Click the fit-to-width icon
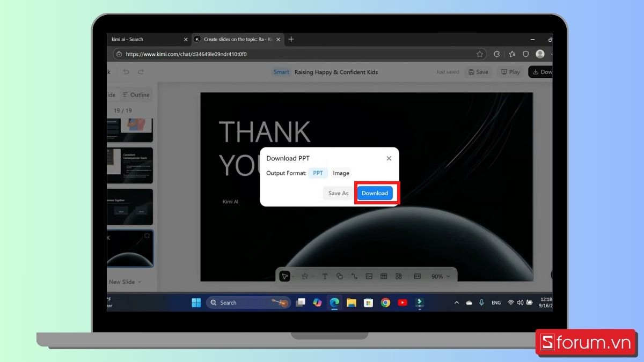 pos(418,276)
